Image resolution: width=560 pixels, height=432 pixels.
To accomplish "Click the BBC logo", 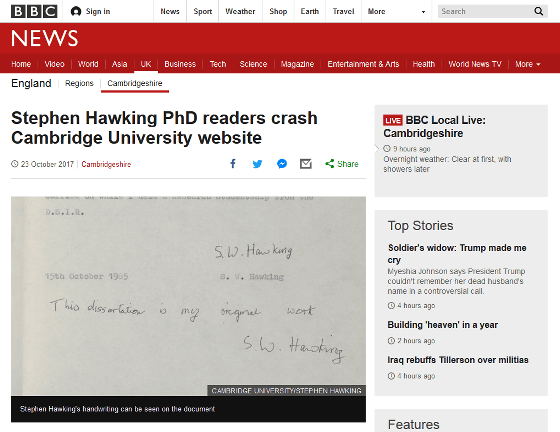I will (x=34, y=11).
